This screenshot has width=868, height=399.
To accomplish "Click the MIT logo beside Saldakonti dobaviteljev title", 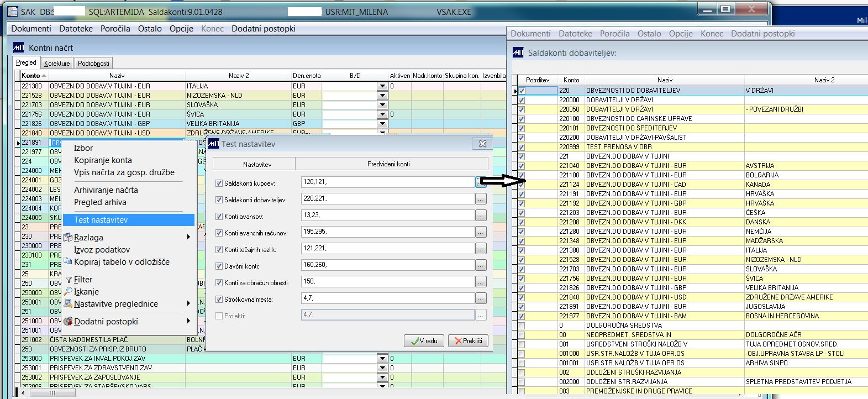I will [518, 53].
